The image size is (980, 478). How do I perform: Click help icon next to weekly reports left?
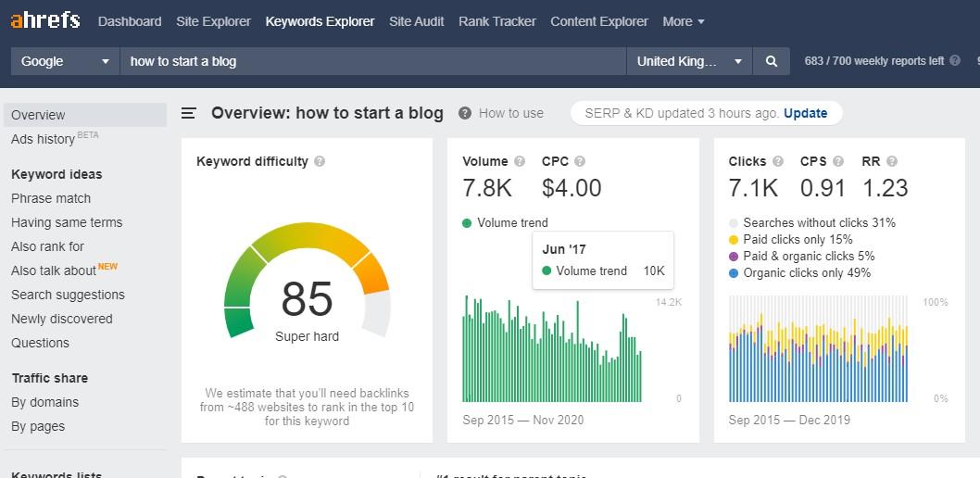pyautogui.click(x=955, y=61)
